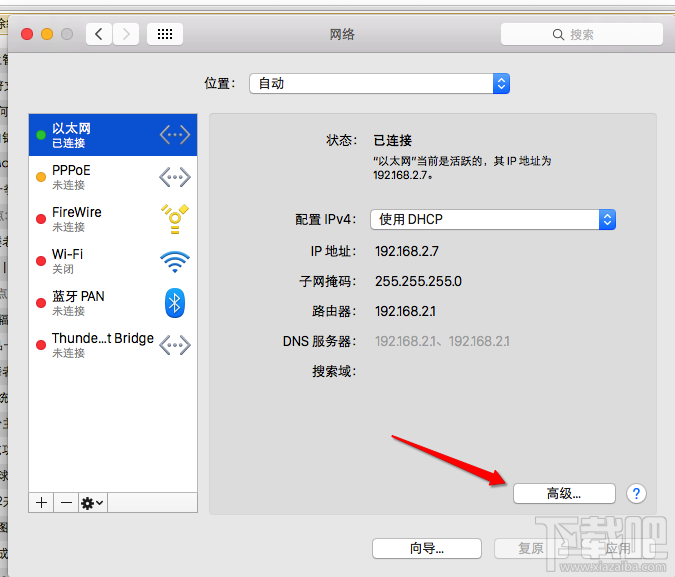675x577 pixels.
Task: Remove selected service with minus button
Action: pyautogui.click(x=66, y=503)
